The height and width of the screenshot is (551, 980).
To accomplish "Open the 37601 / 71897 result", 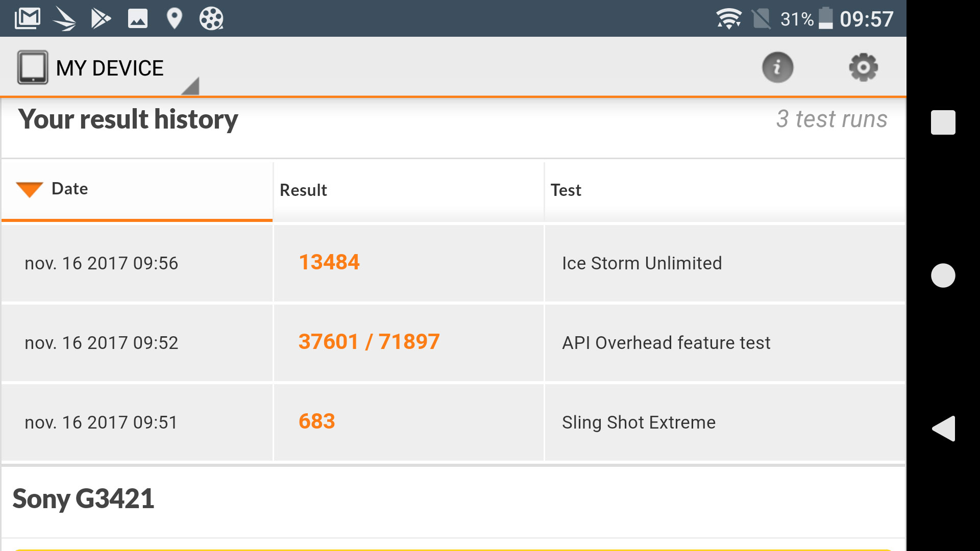I will tap(369, 342).
